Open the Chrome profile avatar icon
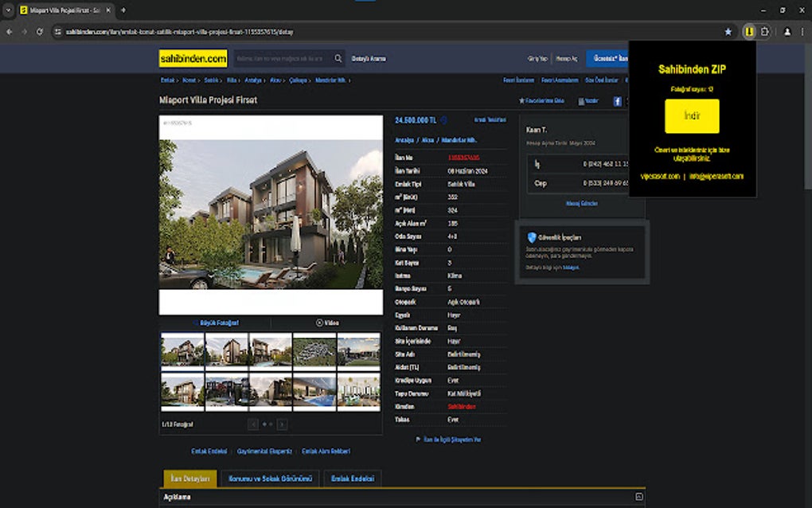Image resolution: width=812 pixels, height=508 pixels. pyautogui.click(x=787, y=32)
